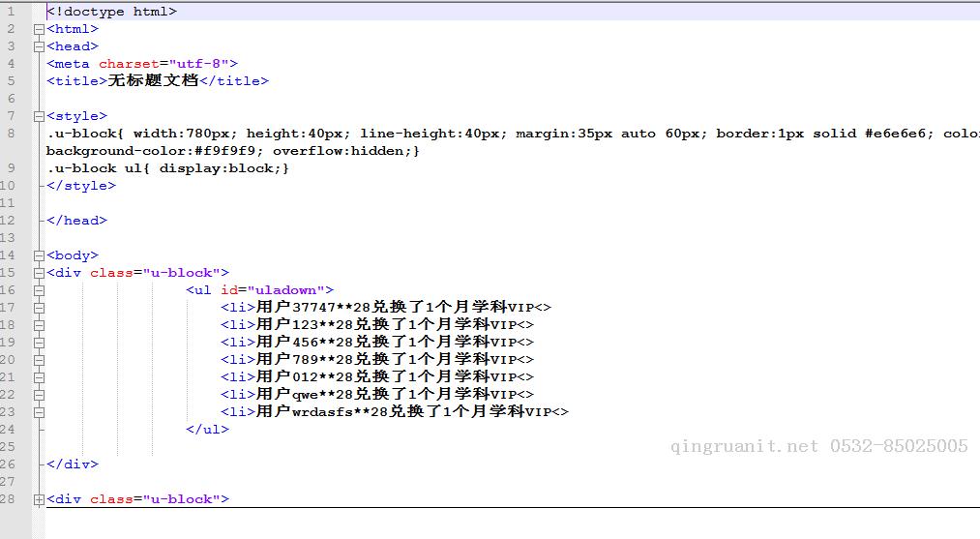This screenshot has width=980, height=539.
Task: Toggle fold marker beside 用户37747 li line
Action: click(39, 308)
